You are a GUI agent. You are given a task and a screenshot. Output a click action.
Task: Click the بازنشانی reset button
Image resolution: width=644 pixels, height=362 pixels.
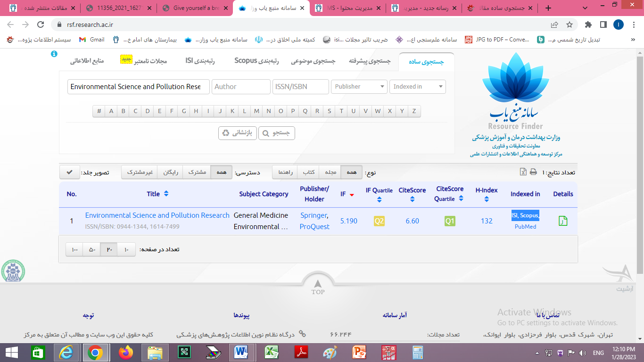[237, 133]
